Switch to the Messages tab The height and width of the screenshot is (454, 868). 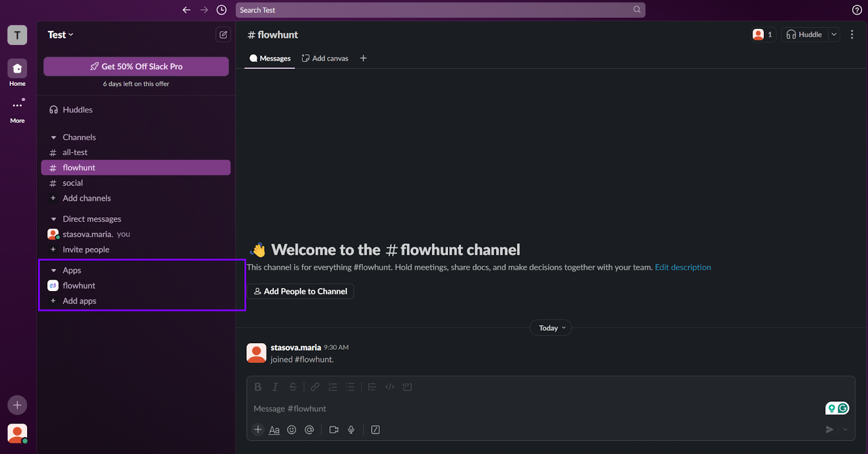click(x=270, y=58)
